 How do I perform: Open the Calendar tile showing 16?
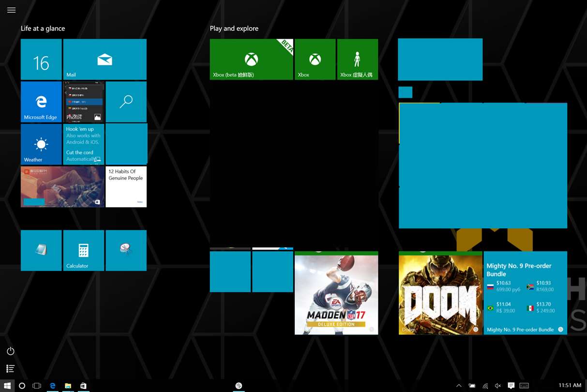click(41, 60)
